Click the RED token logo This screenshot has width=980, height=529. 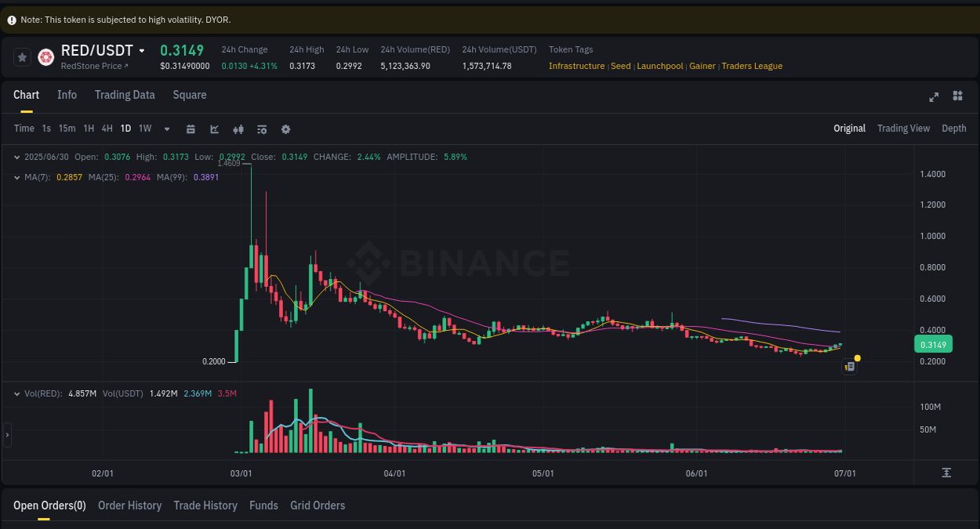tap(45, 56)
